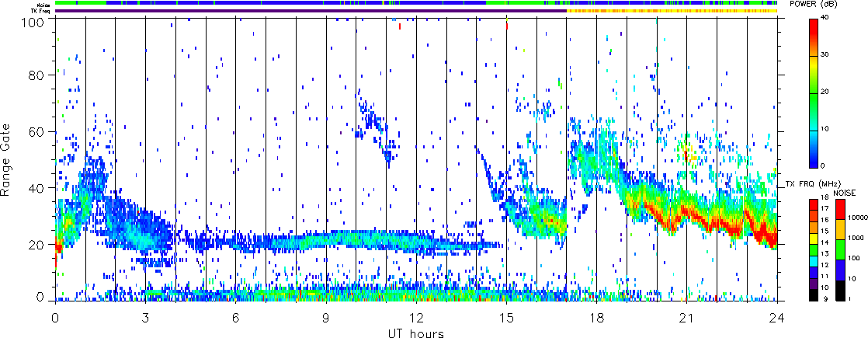Click the "6" tick label on the UT hours axis
This screenshot has height=338, width=868.
(236, 318)
